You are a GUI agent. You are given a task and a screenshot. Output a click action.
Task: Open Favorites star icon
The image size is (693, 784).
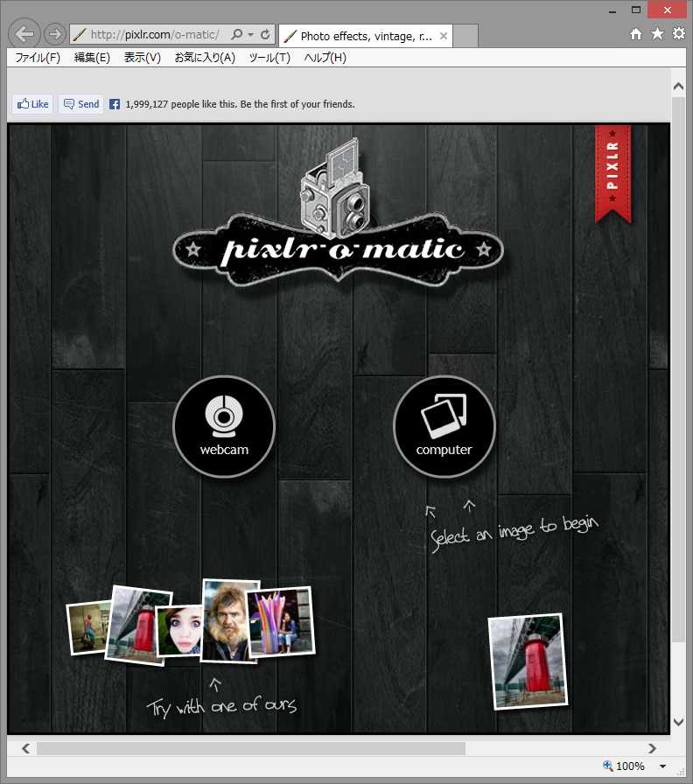(657, 33)
